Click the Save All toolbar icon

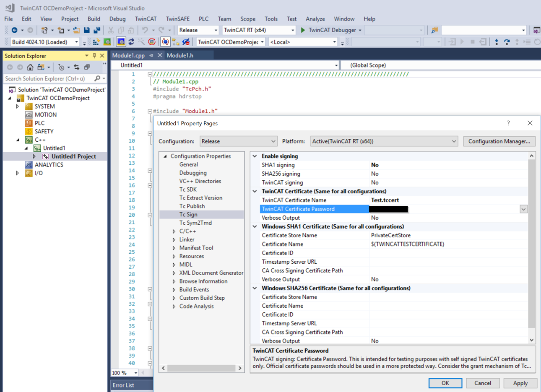pos(97,30)
